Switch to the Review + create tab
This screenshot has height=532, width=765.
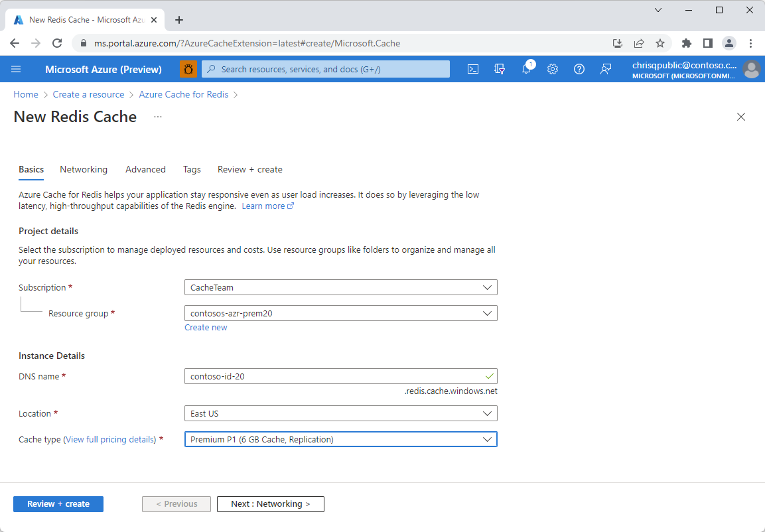pyautogui.click(x=249, y=169)
